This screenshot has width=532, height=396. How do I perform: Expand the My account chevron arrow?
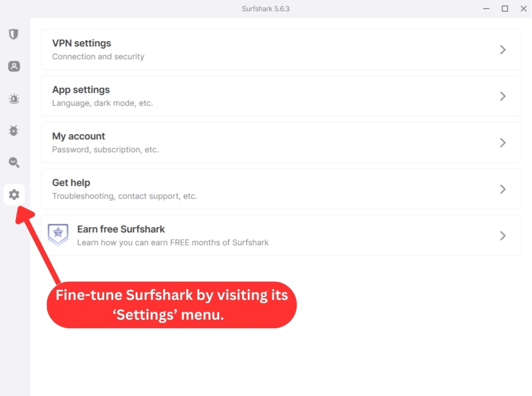pos(503,142)
